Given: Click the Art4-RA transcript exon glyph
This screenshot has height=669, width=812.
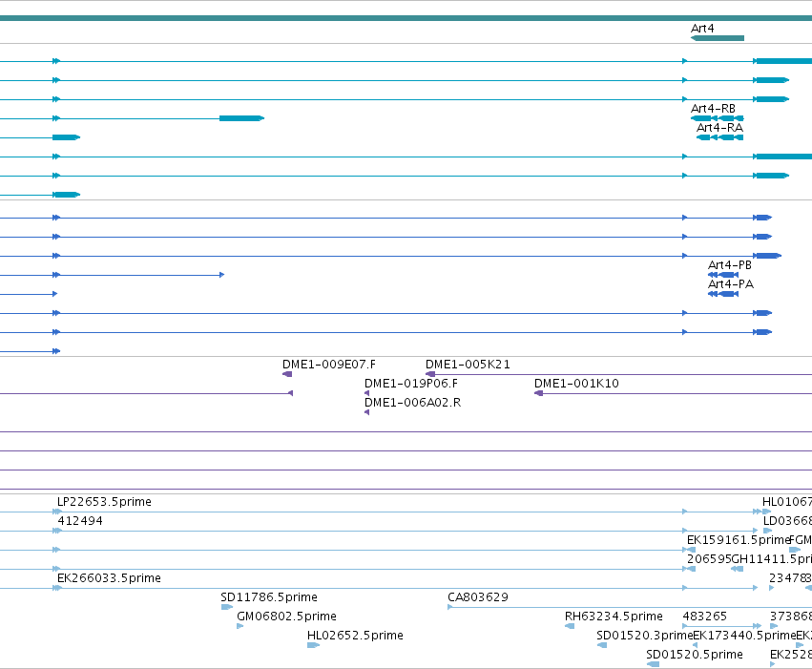Looking at the screenshot, I should pos(719,137).
